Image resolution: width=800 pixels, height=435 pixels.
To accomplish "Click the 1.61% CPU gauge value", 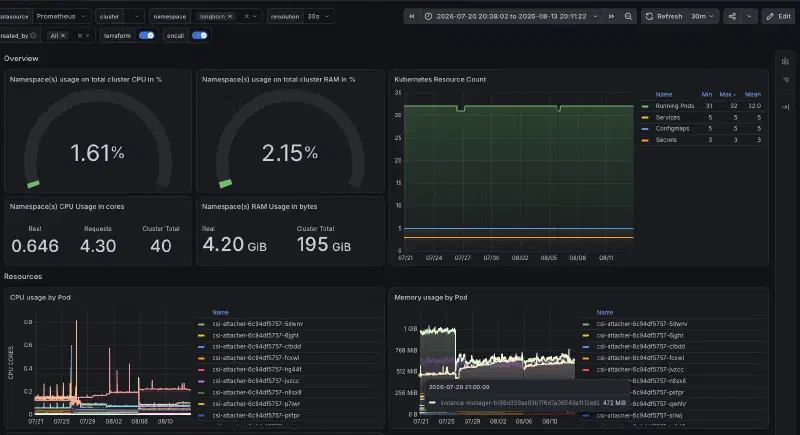I will click(97, 153).
